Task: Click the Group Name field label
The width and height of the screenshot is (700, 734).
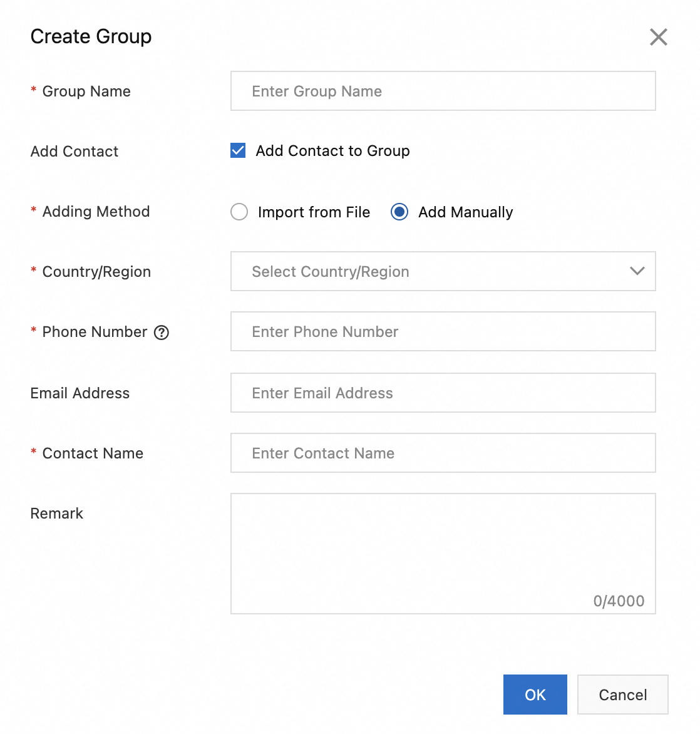Action: 86,91
